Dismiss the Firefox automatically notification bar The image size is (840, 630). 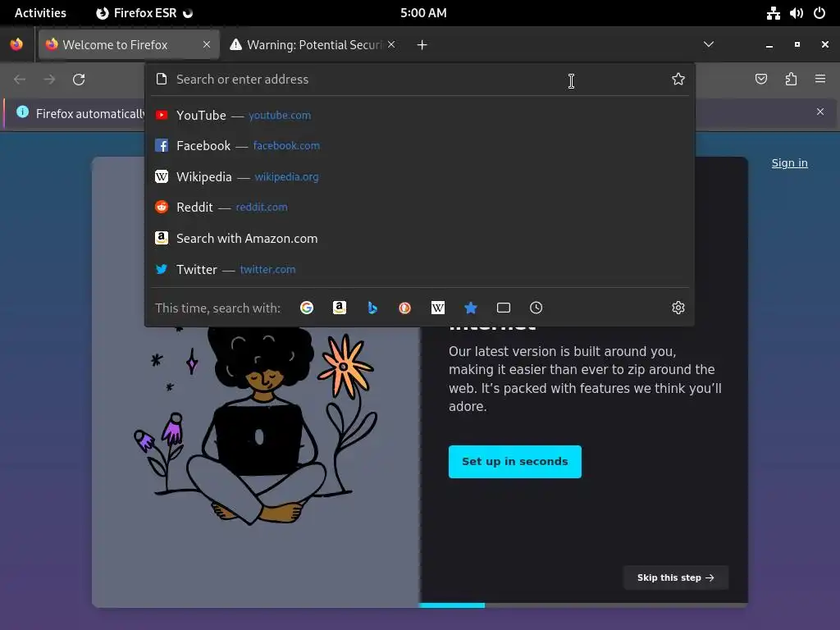point(820,112)
